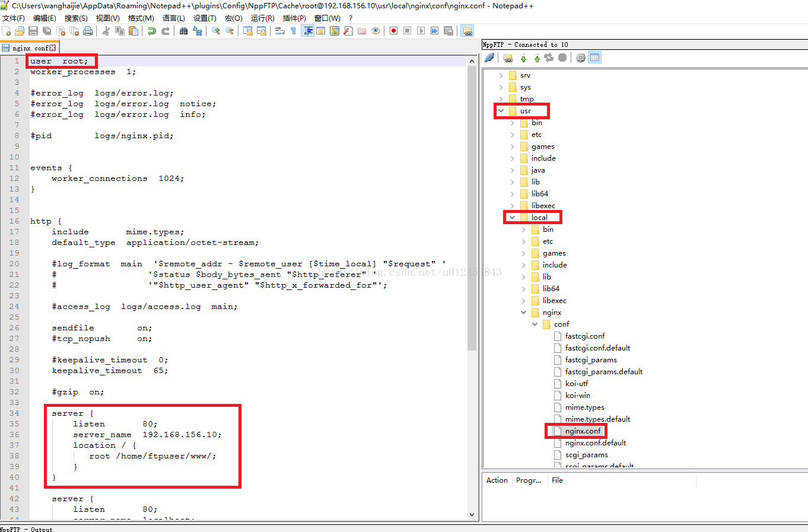Click the Save file toolbar icon

click(33, 31)
